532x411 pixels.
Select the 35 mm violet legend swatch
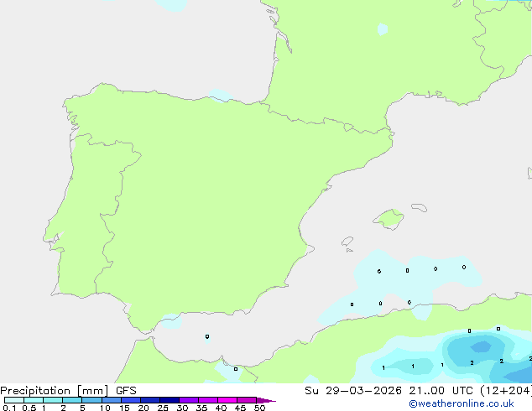[x=208, y=400]
